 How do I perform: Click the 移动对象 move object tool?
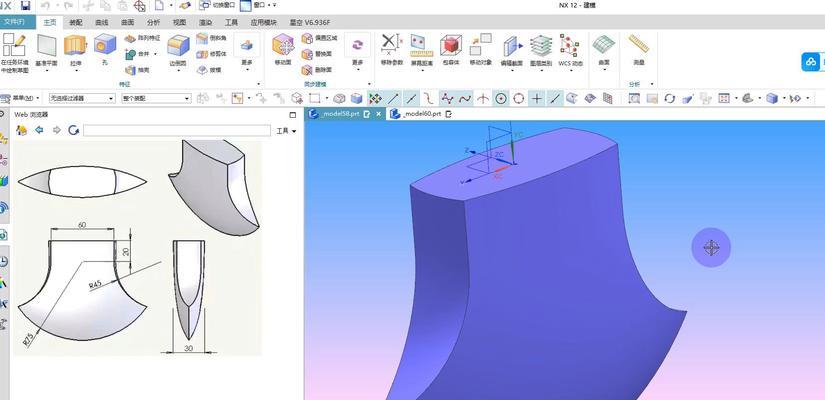tap(480, 49)
